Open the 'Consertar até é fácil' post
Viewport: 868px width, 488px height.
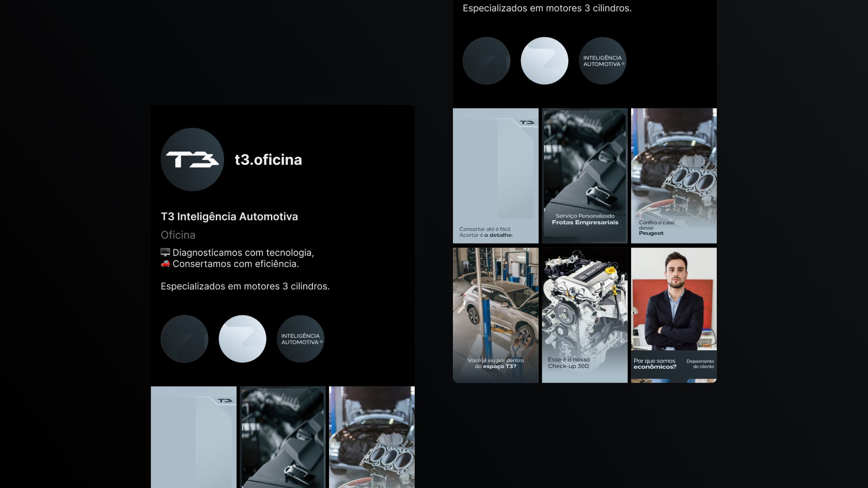(x=496, y=176)
